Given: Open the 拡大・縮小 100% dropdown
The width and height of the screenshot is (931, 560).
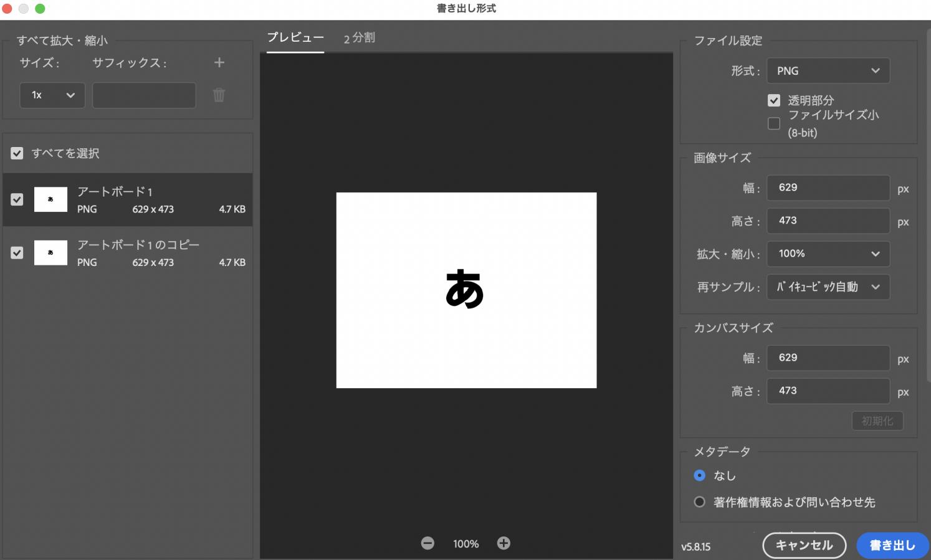Looking at the screenshot, I should [828, 254].
